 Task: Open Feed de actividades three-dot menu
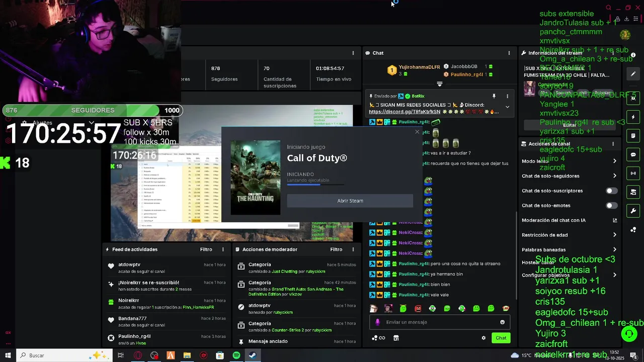pos(223,249)
